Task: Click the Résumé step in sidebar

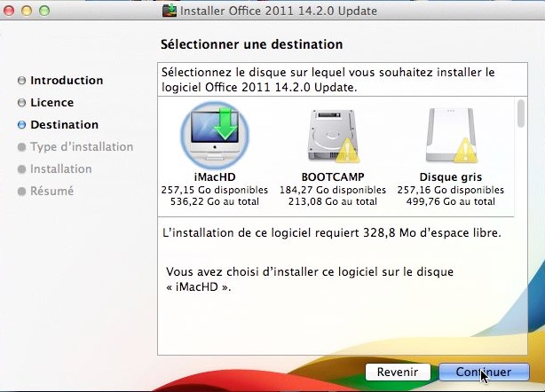Action: (x=51, y=191)
